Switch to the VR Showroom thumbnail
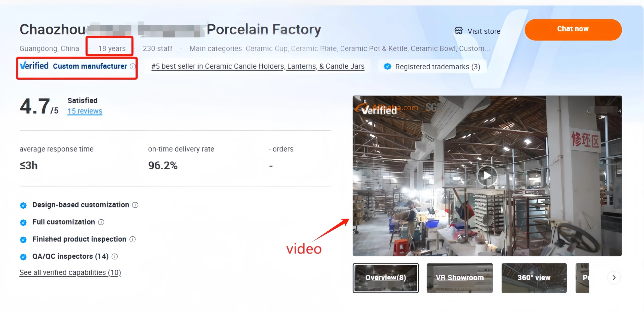Image resolution: width=644 pixels, height=313 pixels. tap(460, 278)
